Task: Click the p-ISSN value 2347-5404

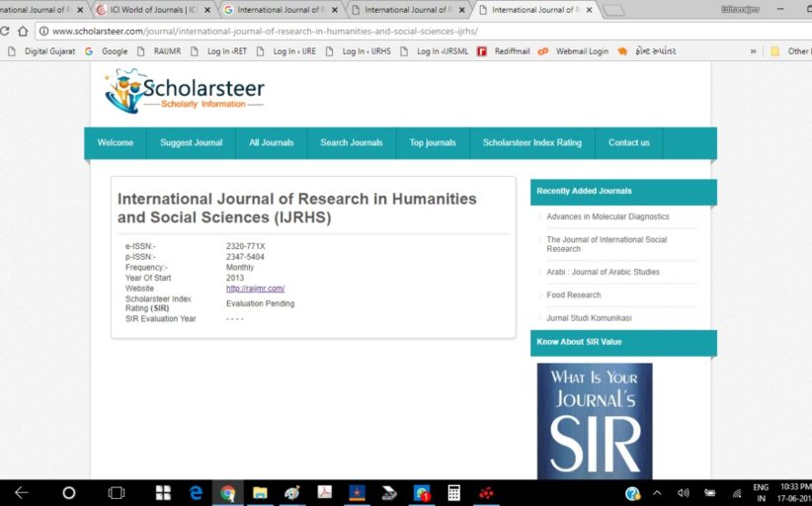Action: pos(245,257)
